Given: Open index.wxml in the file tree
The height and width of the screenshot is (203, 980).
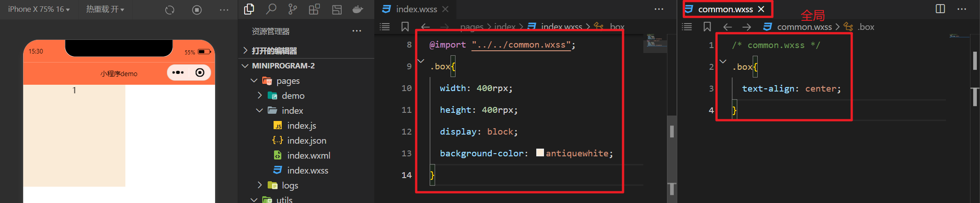Looking at the screenshot, I should (308, 155).
